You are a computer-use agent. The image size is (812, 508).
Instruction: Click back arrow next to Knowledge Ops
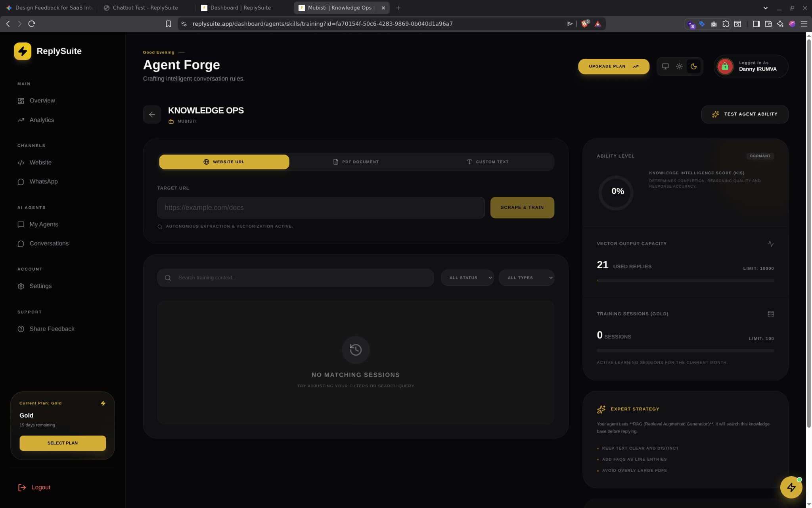pyautogui.click(x=152, y=114)
